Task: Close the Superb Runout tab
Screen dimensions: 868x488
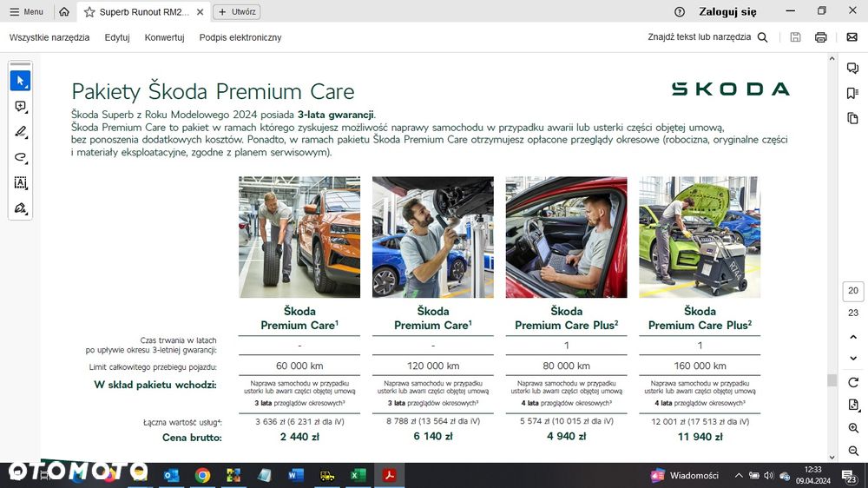Action: [x=201, y=11]
